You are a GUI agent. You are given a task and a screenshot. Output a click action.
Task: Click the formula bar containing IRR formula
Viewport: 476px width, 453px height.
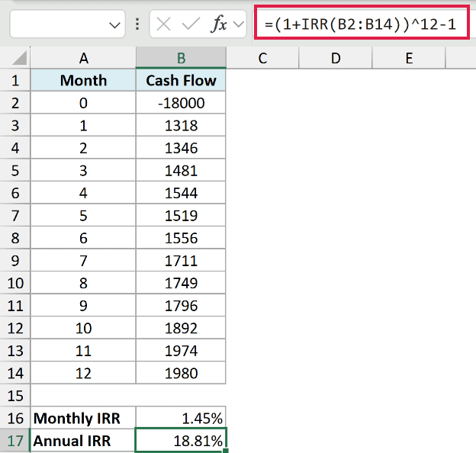click(x=362, y=22)
